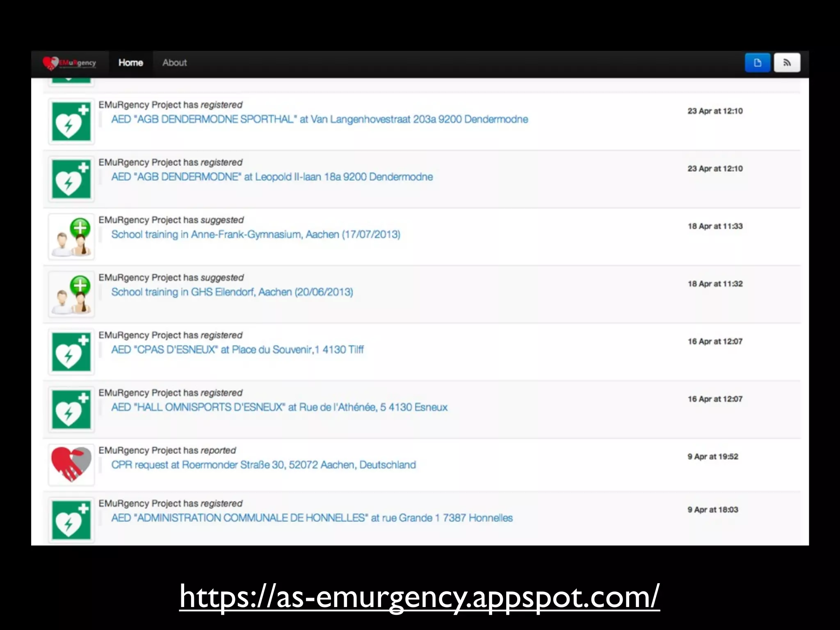Open the Home tab

pyautogui.click(x=131, y=63)
